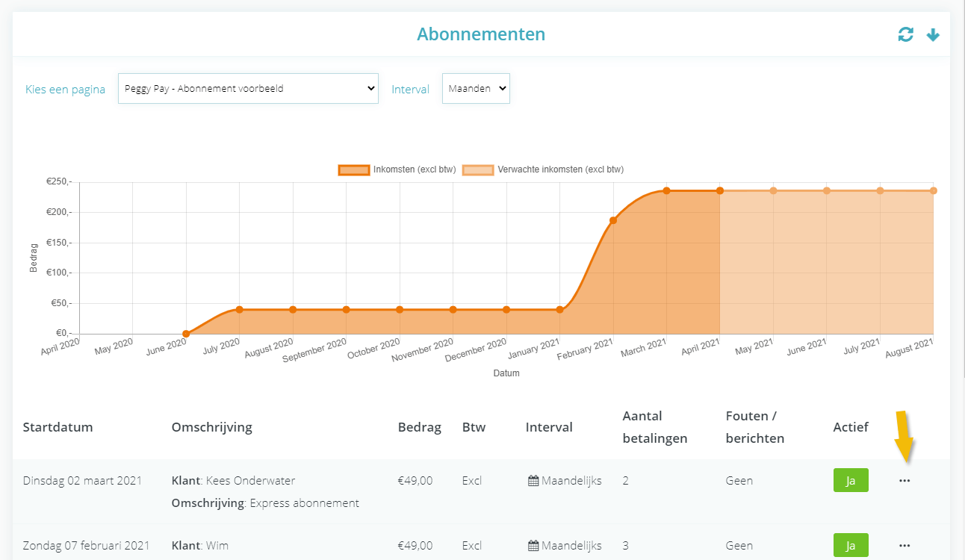Open the Interval dropdown set to Maanden
The height and width of the screenshot is (560, 965).
click(476, 88)
